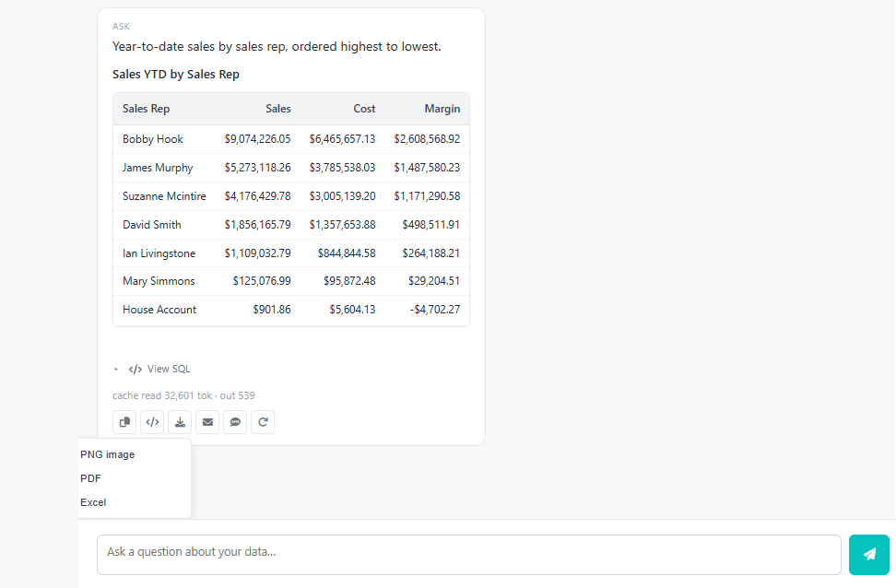Click Ian Livingstone's margin $264,188.21

pyautogui.click(x=430, y=253)
